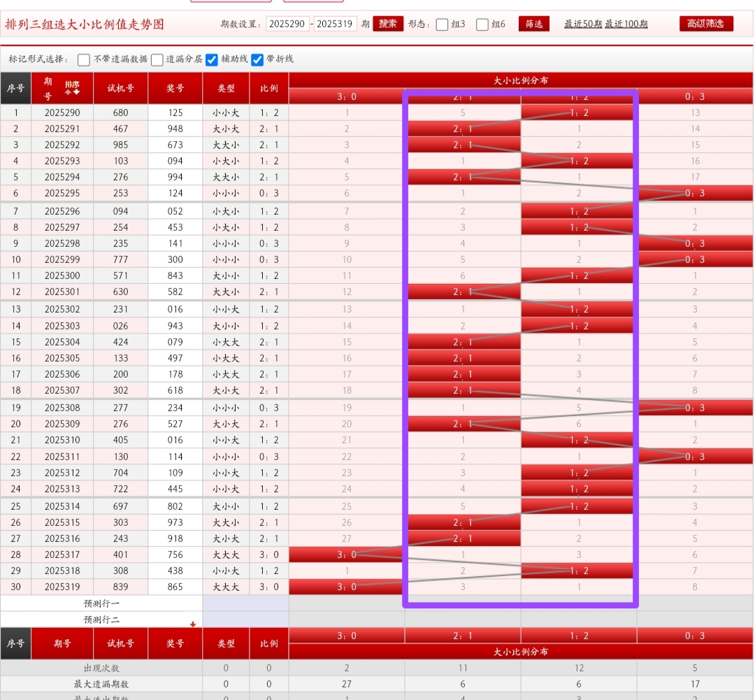755x700 pixels.
Task: Open the 高级筛选 advanced filter button
Action: [x=706, y=24]
